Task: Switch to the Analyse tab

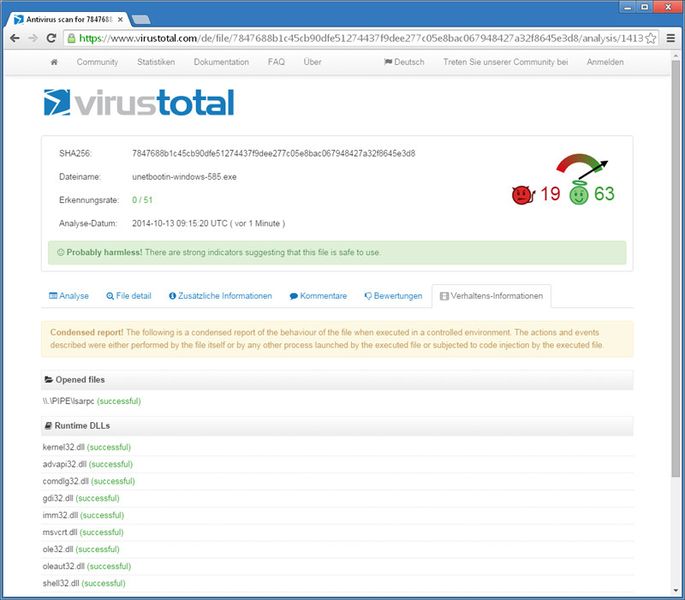Action: (69, 296)
